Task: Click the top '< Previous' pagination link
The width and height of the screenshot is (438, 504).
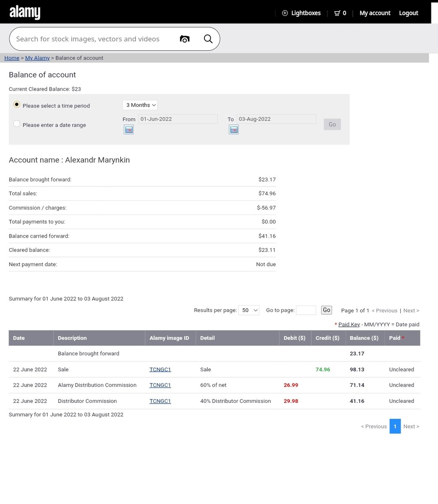Action: tap(384, 310)
